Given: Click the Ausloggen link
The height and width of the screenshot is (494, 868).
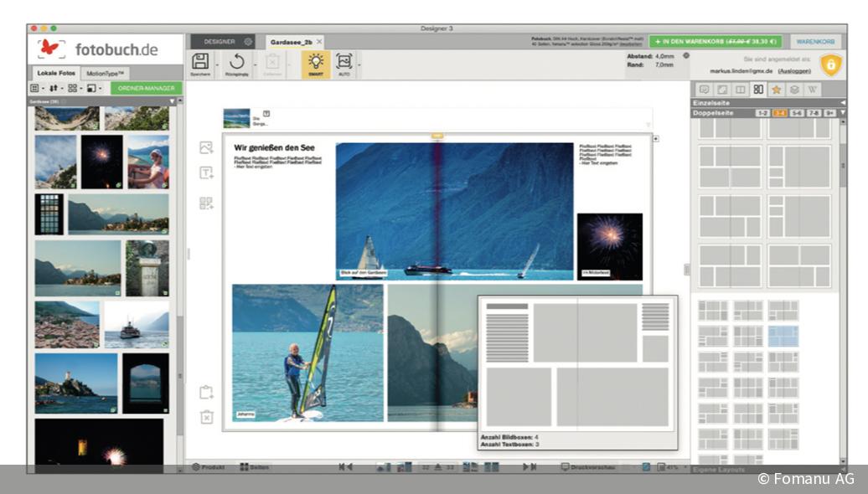Looking at the screenshot, I should pos(794,71).
